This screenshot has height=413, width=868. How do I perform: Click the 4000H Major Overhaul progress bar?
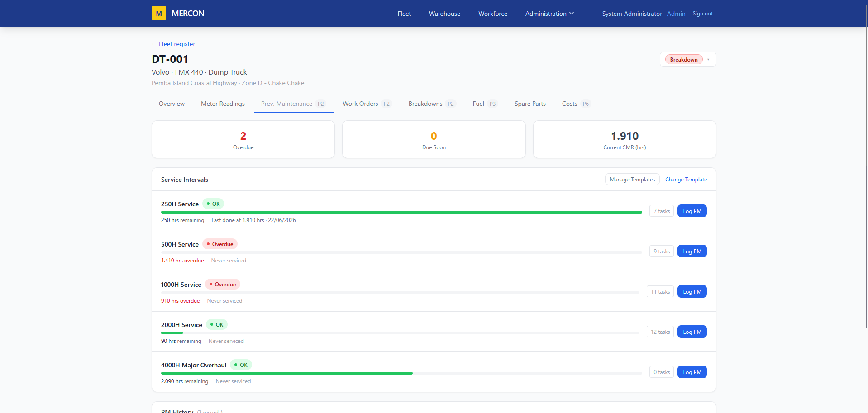pyautogui.click(x=401, y=373)
